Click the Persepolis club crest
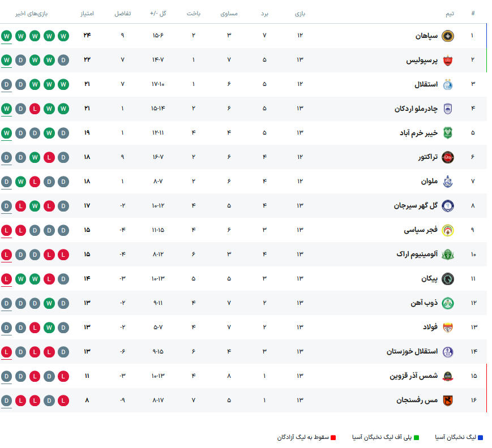The width and height of the screenshot is (492, 448). (447, 60)
